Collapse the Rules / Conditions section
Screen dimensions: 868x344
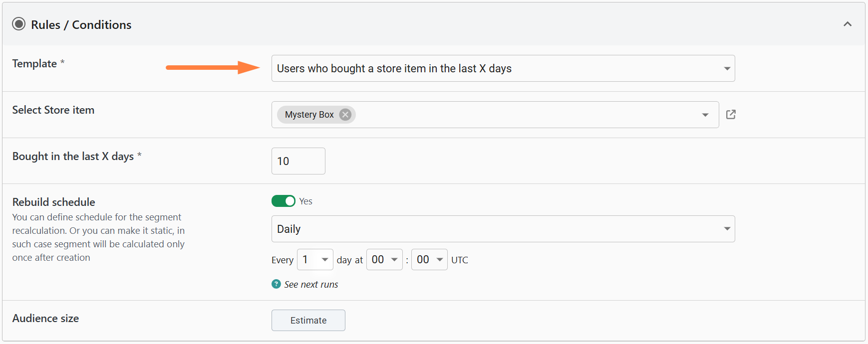click(847, 24)
